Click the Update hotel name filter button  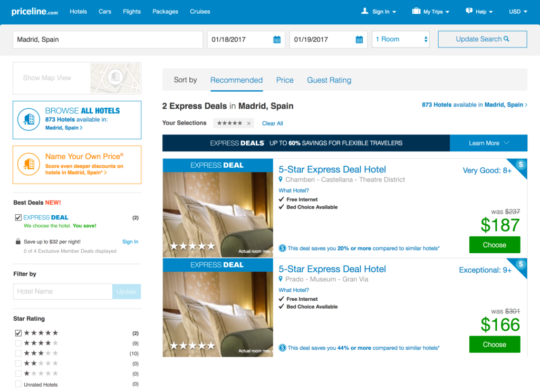127,291
